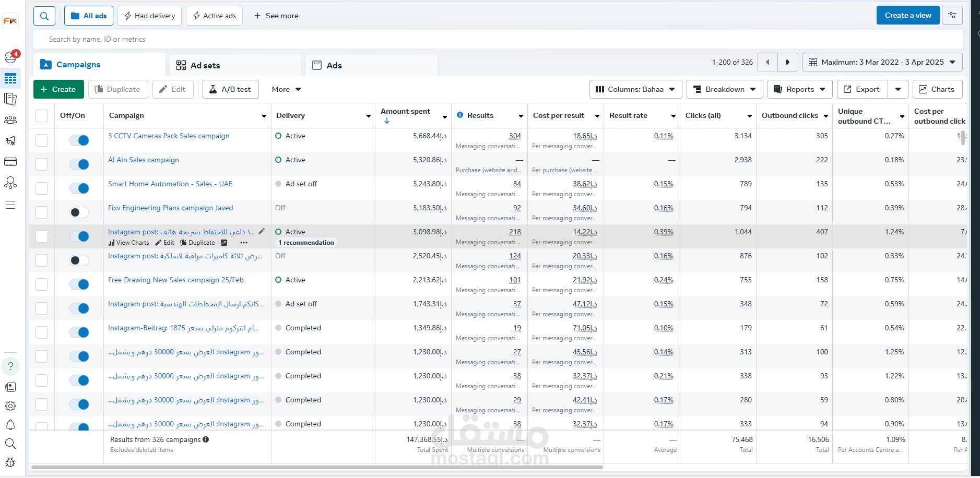Open the view settings sliders icon
Image resolution: width=980 pixels, height=478 pixels.
(x=952, y=15)
